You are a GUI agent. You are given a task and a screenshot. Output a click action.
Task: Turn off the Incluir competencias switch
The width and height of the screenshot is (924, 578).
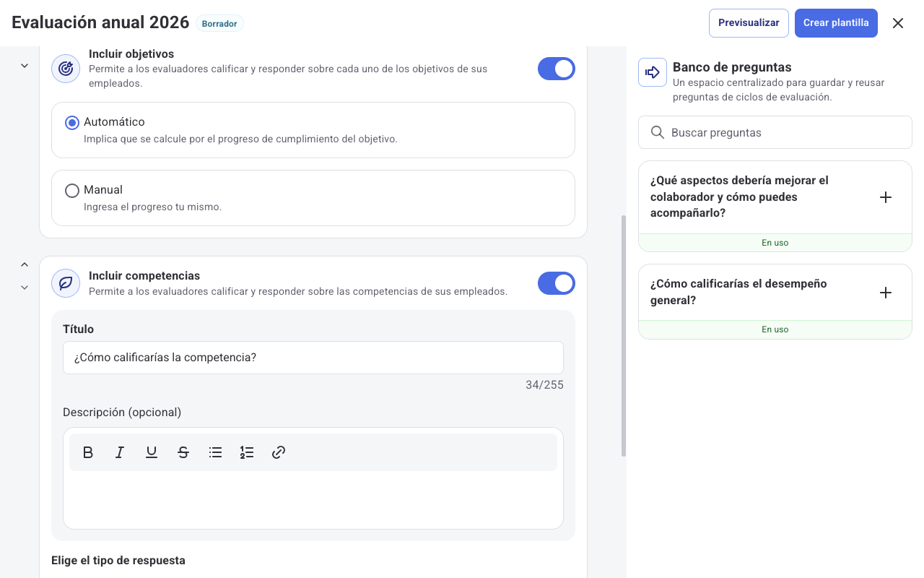tap(557, 283)
